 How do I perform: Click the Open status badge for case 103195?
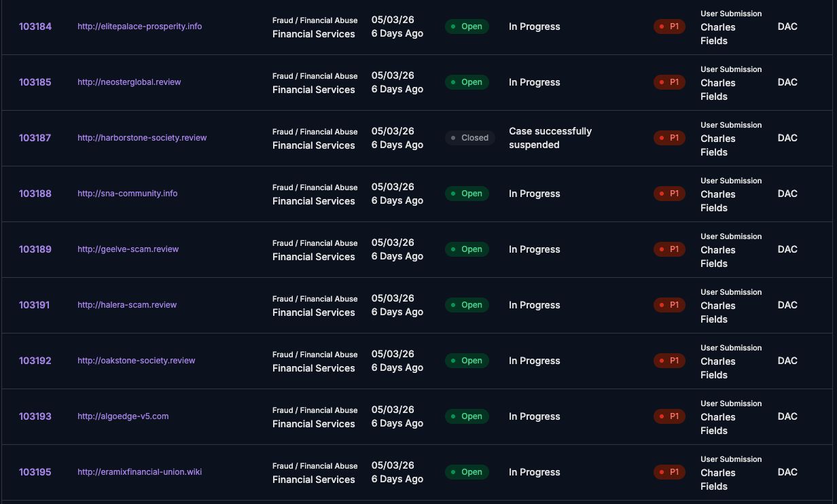point(467,472)
